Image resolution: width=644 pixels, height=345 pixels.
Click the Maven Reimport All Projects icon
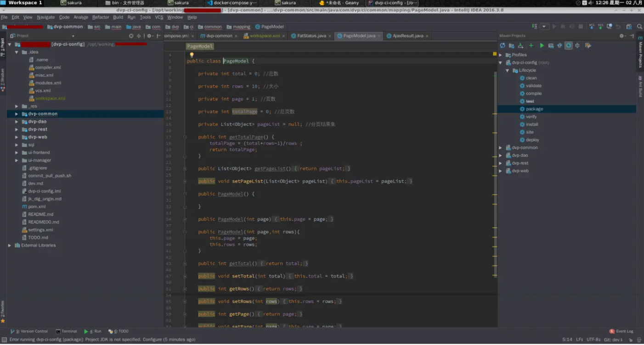[x=503, y=45]
